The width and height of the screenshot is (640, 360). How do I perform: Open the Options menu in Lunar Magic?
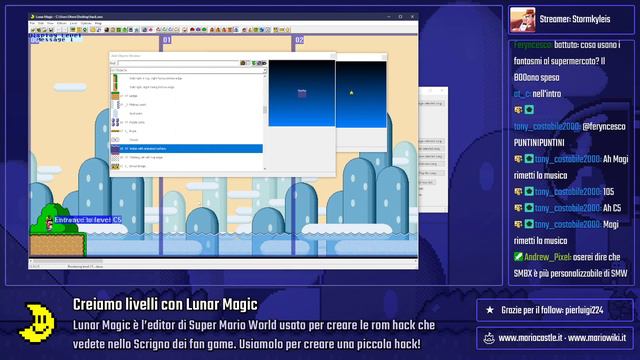click(x=86, y=23)
